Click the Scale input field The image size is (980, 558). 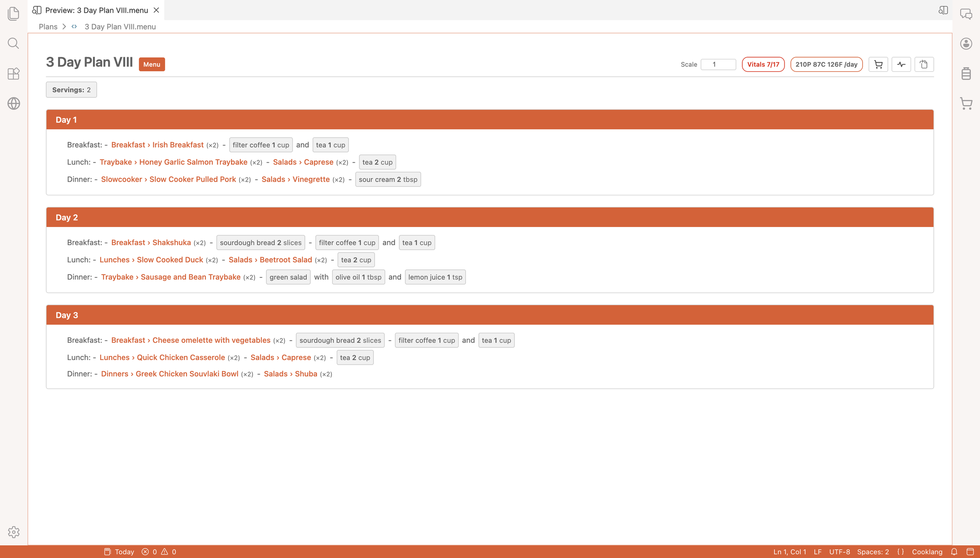coord(718,64)
